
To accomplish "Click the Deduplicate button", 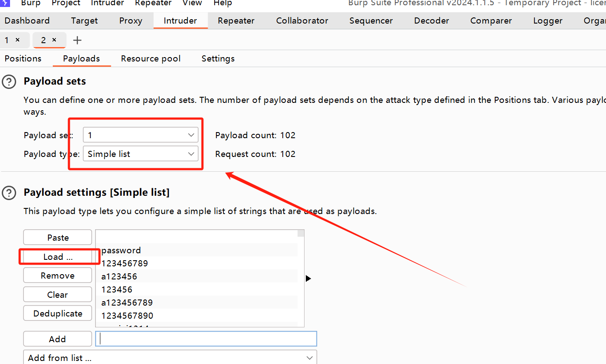I will (58, 313).
